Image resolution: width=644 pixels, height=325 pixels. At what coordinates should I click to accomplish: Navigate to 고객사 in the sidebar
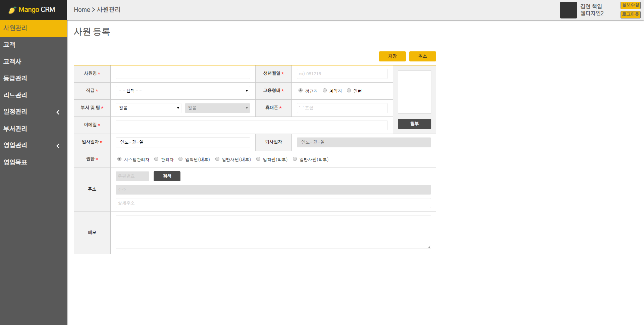pyautogui.click(x=12, y=61)
